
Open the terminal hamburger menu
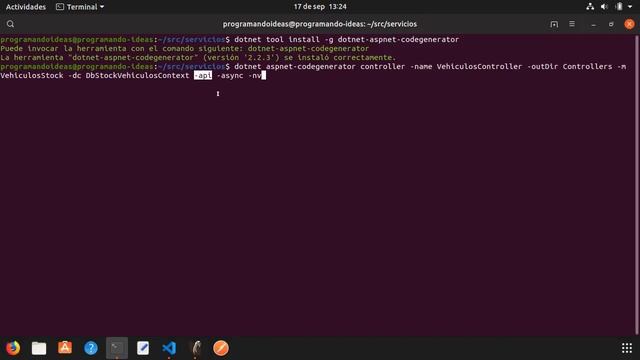[572, 24]
